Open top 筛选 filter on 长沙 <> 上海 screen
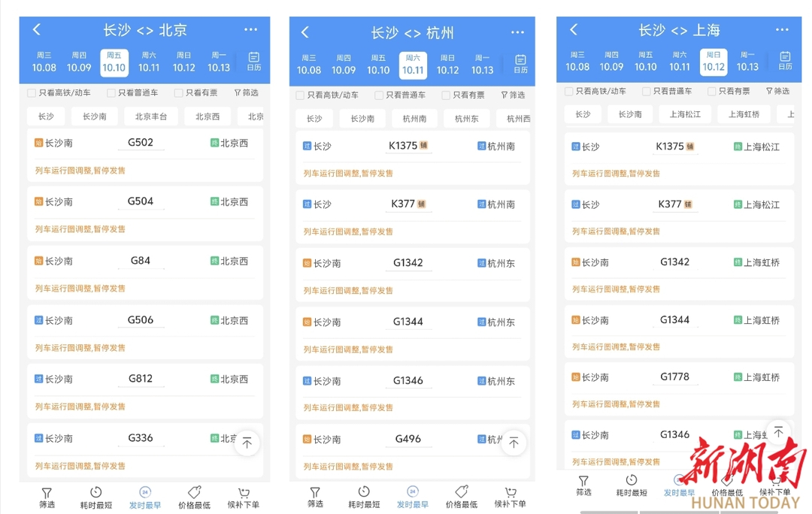This screenshot has width=812, height=514. click(777, 92)
